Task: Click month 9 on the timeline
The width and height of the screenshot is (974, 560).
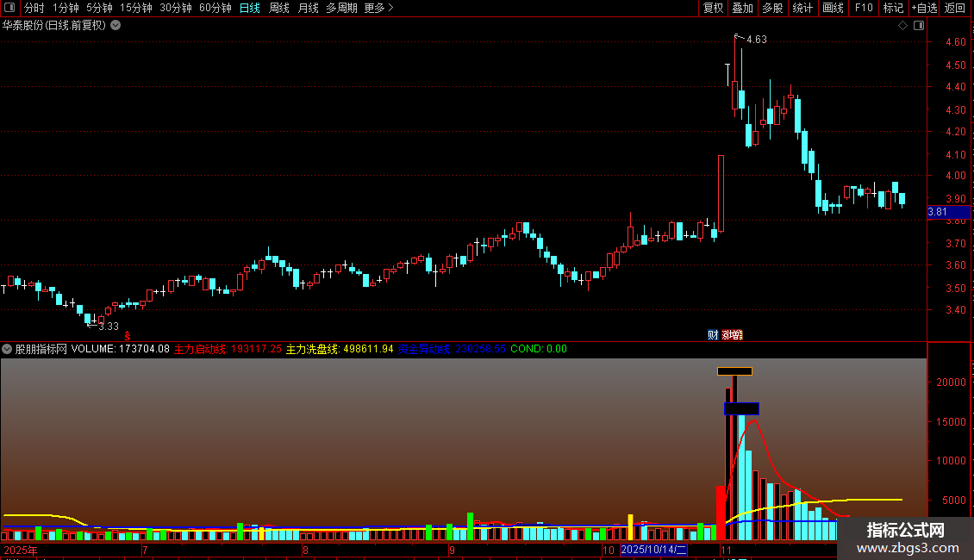Action: pos(452,550)
